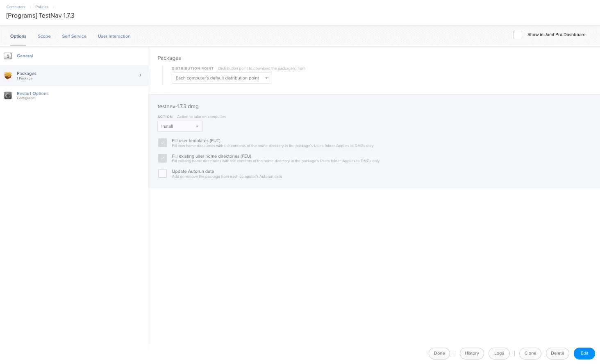The height and width of the screenshot is (364, 600).
Task: Select the General sidebar item
Action: [74, 56]
